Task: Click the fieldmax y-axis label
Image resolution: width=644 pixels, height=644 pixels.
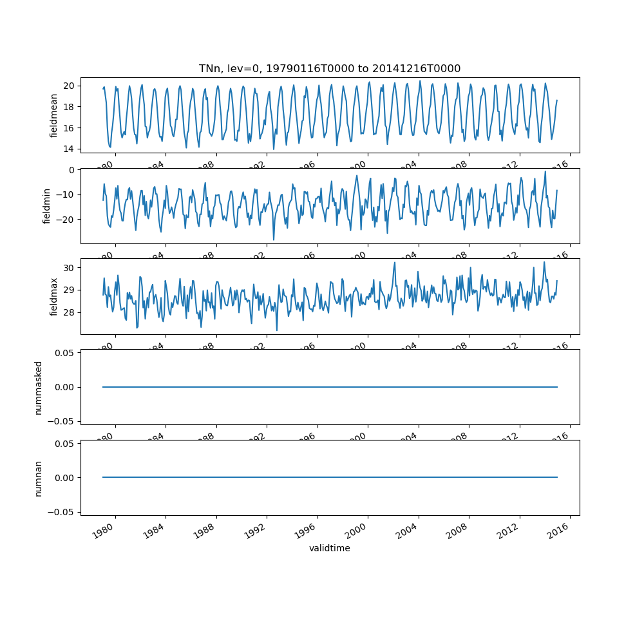Action: [54, 296]
